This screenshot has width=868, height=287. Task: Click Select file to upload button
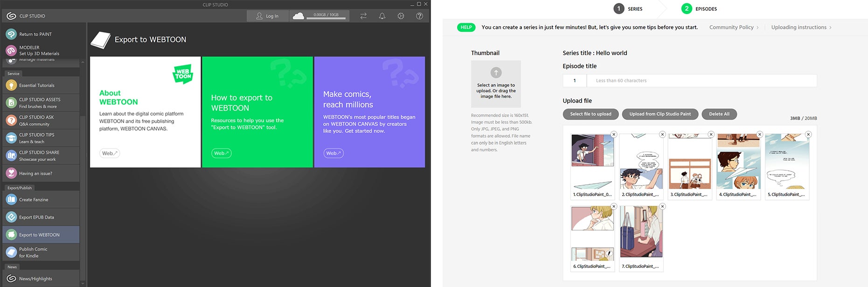coord(590,114)
